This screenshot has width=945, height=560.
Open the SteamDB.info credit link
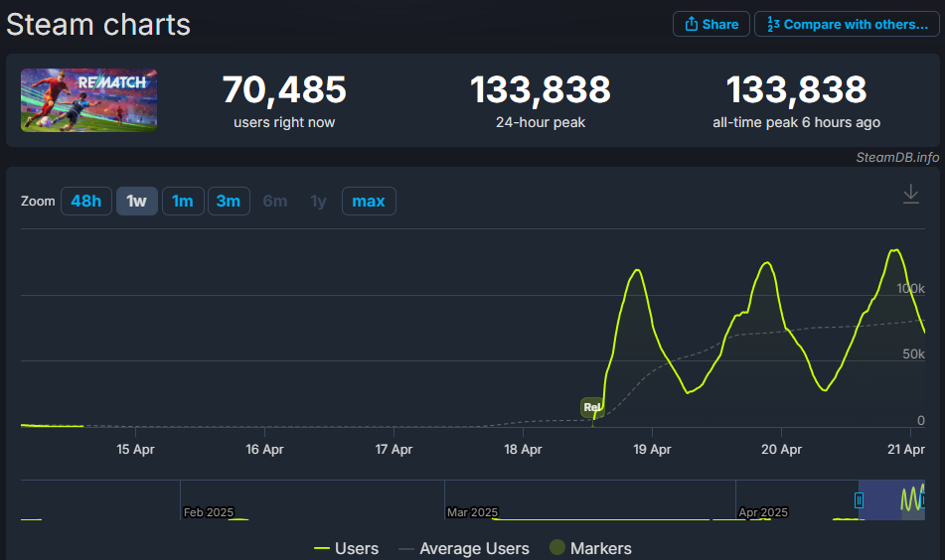[897, 157]
